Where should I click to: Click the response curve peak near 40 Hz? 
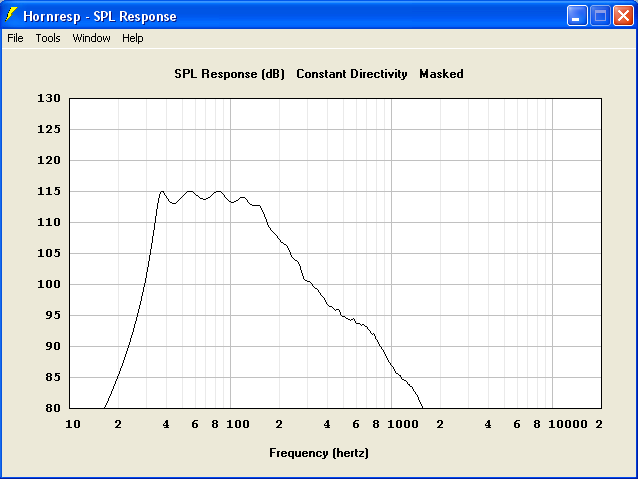(x=162, y=191)
